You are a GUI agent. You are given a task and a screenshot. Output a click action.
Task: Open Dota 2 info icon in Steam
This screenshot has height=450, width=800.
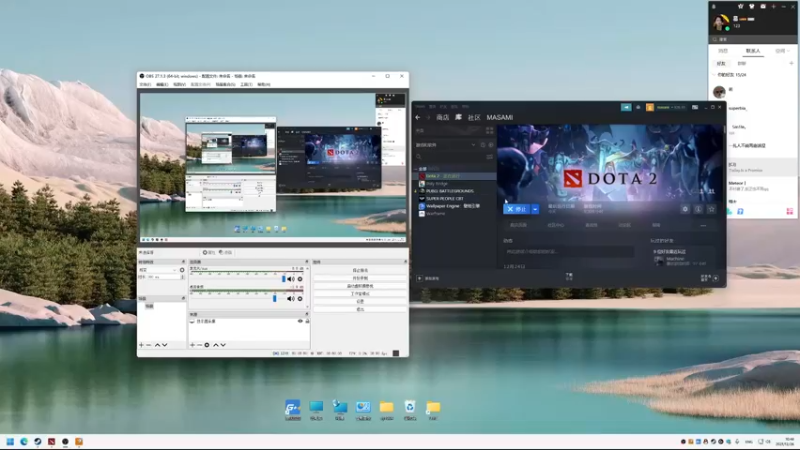pyautogui.click(x=698, y=209)
